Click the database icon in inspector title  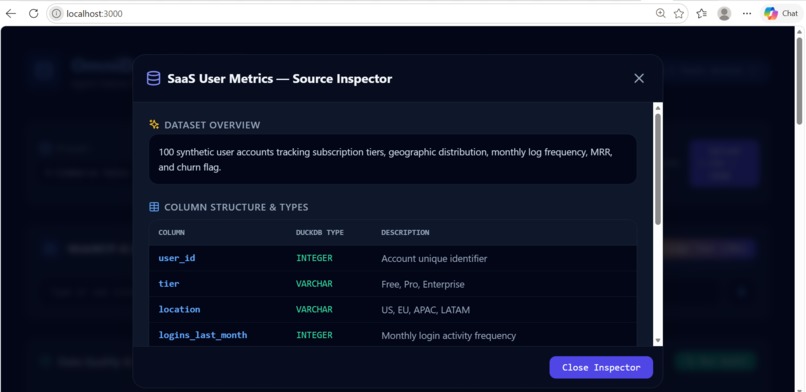[x=153, y=78]
